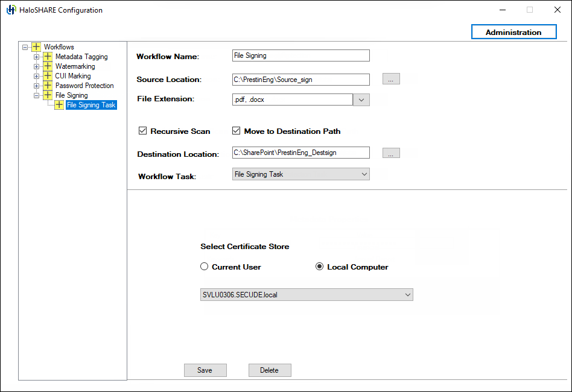This screenshot has height=392, width=572.
Task: Click the Watermarking workflow icon
Action: point(47,66)
